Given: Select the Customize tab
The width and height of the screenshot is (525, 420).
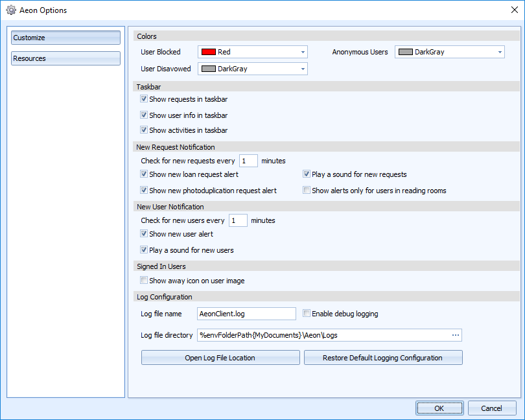Looking at the screenshot, I should pos(65,38).
